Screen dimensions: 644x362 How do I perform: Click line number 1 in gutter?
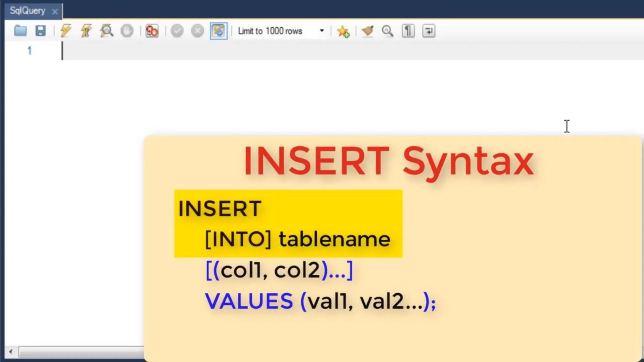29,51
